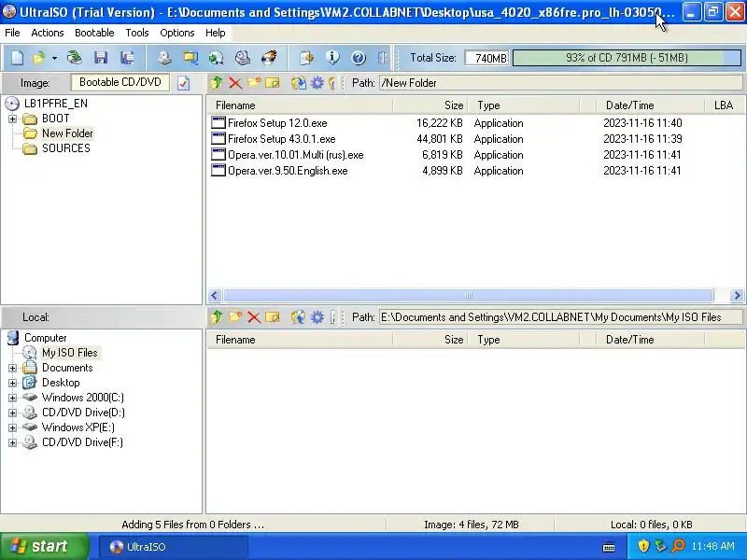Create a new image with New icon
Viewport: 747px width, 560px height.
18,58
